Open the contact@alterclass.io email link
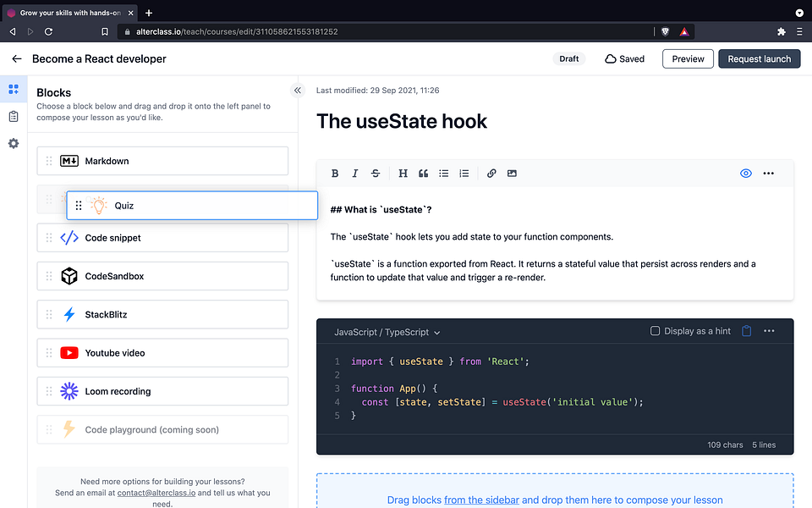This screenshot has height=508, width=812. pyautogui.click(x=156, y=493)
